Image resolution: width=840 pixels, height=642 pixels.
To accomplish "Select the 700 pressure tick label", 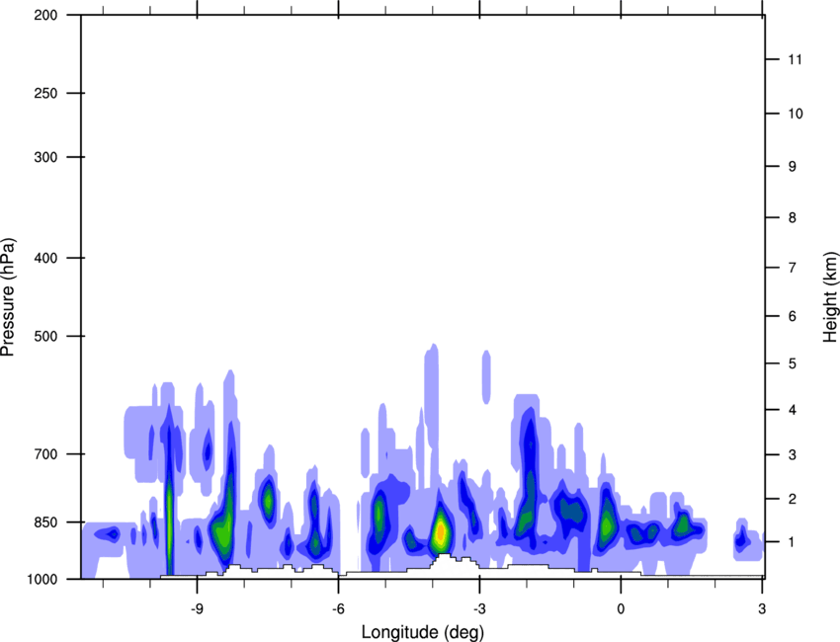I will [45, 453].
